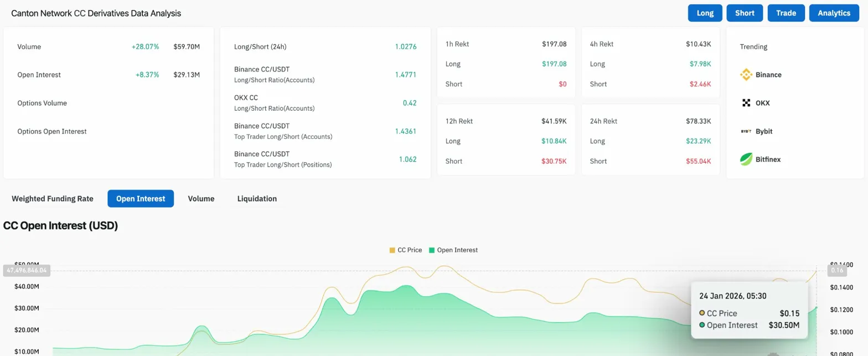Screen dimensions: 868x356
Task: Select the Open Interest tab
Action: coord(141,199)
